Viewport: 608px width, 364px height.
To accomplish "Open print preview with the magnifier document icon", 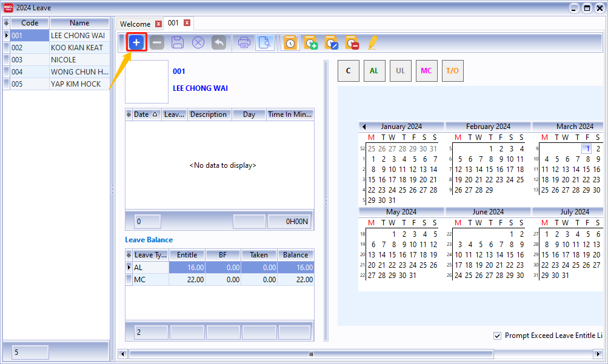I will tap(265, 42).
